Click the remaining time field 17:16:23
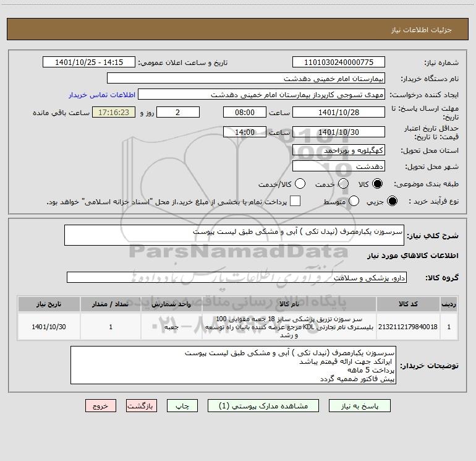 [x=114, y=112]
